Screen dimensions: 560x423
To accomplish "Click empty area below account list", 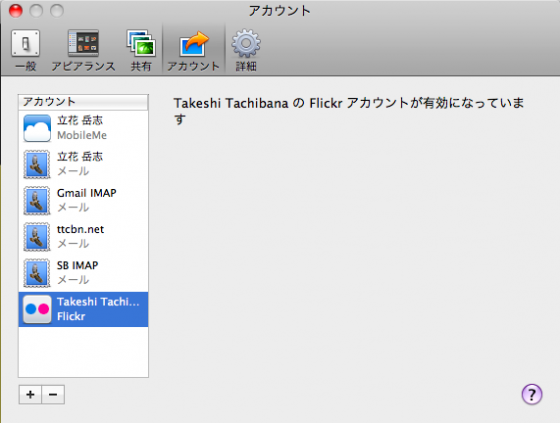I will pos(83,352).
